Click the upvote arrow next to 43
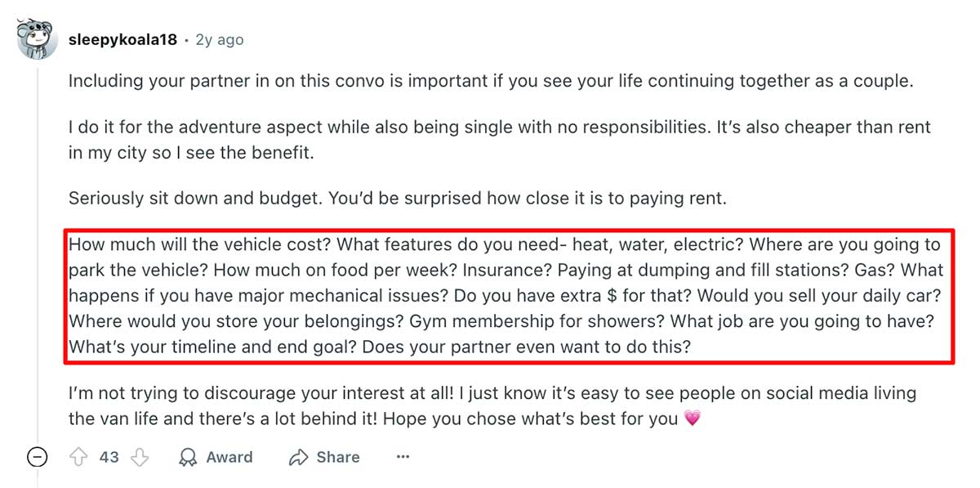This screenshot has width=980, height=488. [78, 457]
